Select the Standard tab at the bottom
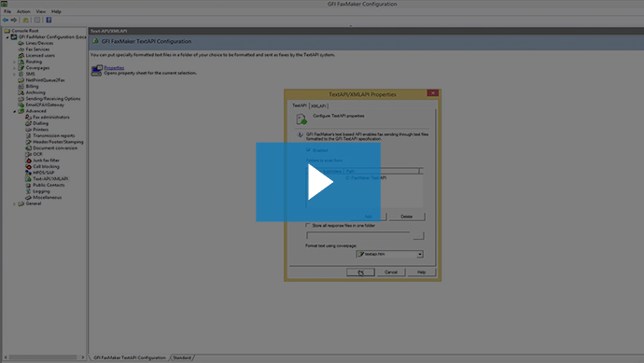The height and width of the screenshot is (363, 644). [x=182, y=357]
